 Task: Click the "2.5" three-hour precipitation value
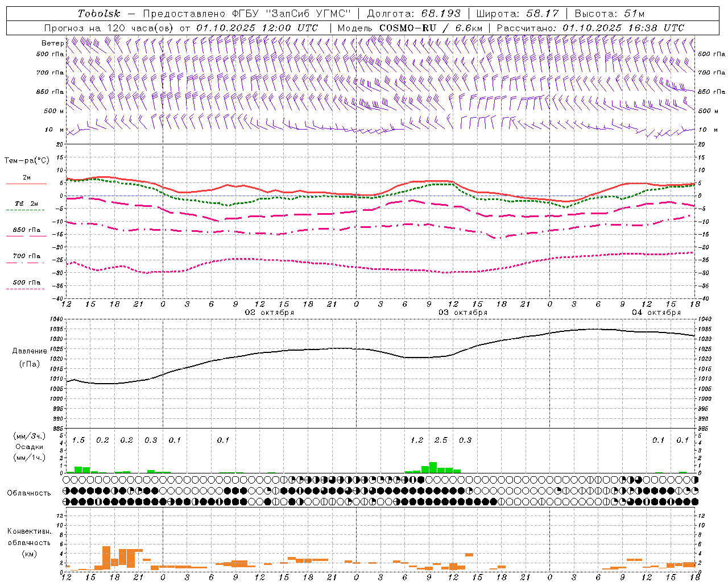[x=441, y=440]
